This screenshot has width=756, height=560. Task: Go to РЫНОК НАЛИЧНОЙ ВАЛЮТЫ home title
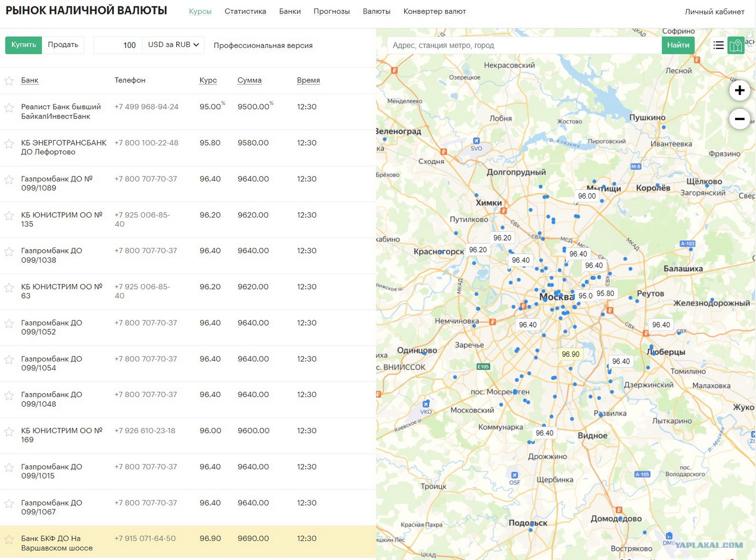(x=86, y=10)
